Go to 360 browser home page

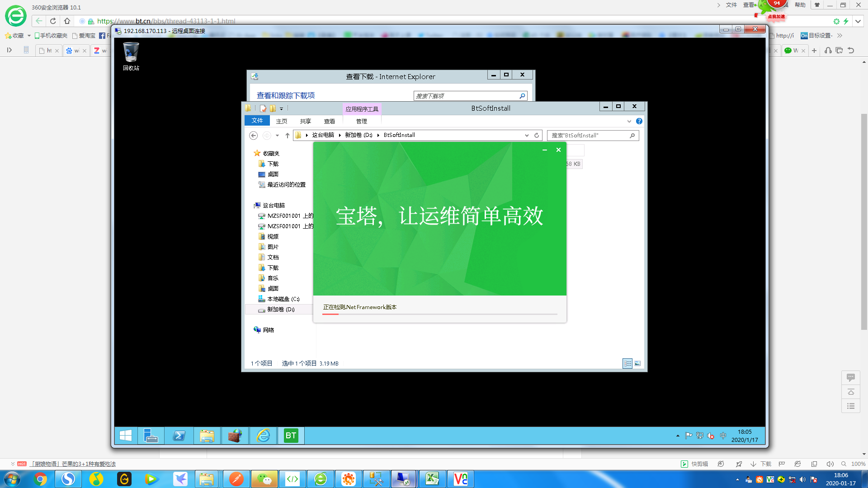point(67,21)
